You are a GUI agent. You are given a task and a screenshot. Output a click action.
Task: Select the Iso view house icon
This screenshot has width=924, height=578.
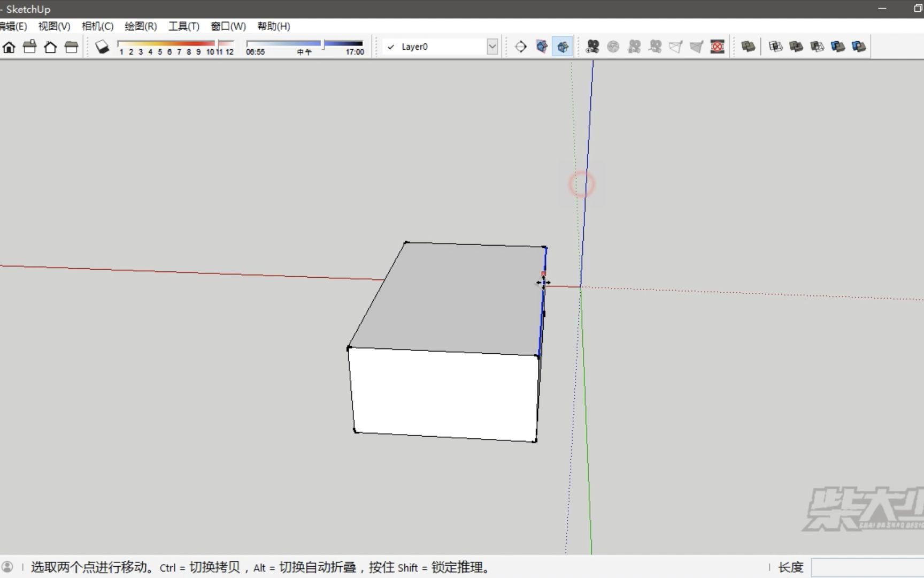pyautogui.click(x=9, y=47)
